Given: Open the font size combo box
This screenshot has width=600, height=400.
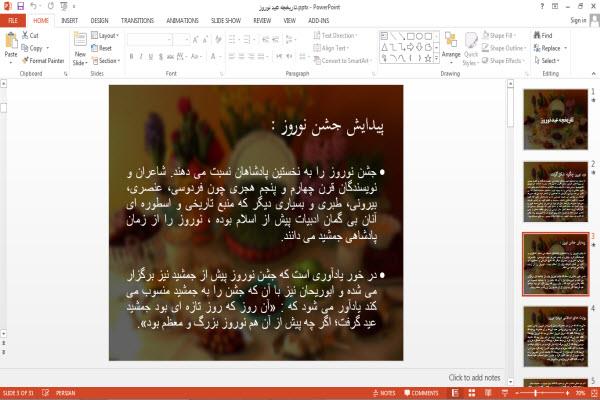Looking at the screenshot, I should pos(181,39).
